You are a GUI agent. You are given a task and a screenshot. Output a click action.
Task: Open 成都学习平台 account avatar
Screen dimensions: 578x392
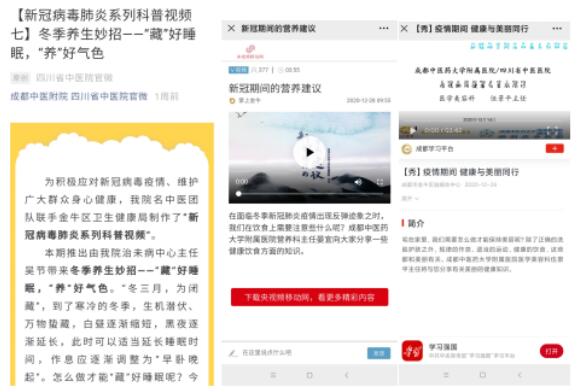pos(406,149)
